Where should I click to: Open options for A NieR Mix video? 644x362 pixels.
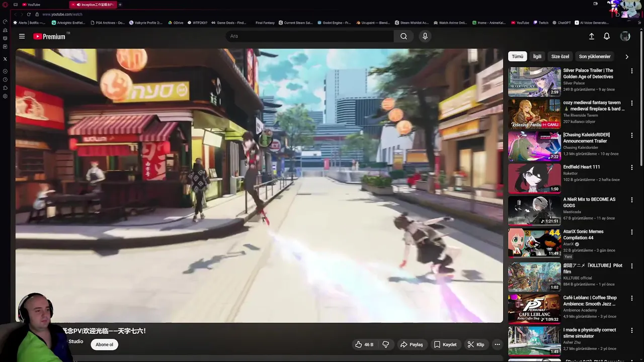[632, 200]
